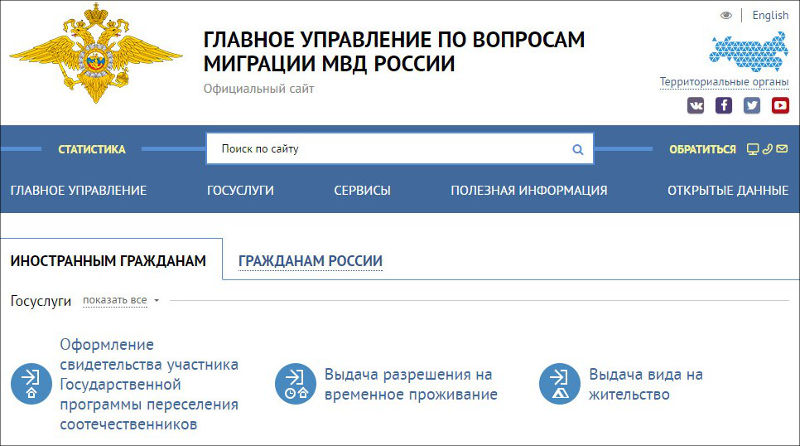Screen dimensions: 800x446
Task: Switch site language to English
Action: coord(770,15)
